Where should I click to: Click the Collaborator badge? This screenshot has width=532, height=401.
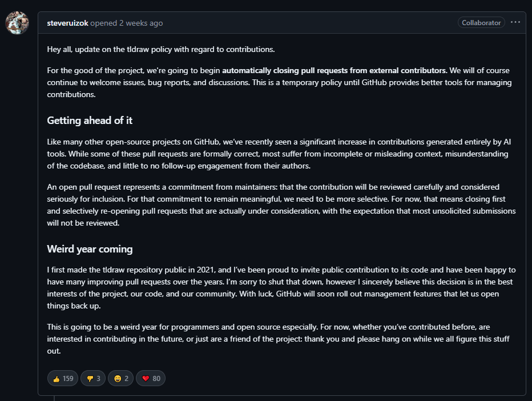(481, 23)
